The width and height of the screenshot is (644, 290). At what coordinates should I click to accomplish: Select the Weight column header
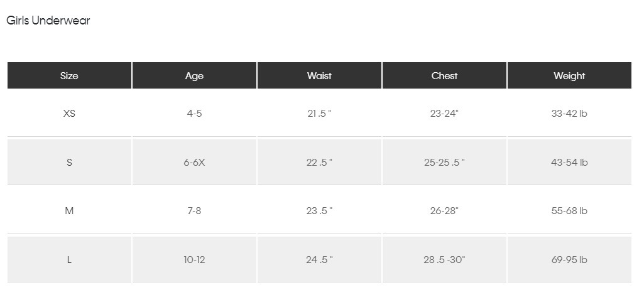pyautogui.click(x=569, y=76)
